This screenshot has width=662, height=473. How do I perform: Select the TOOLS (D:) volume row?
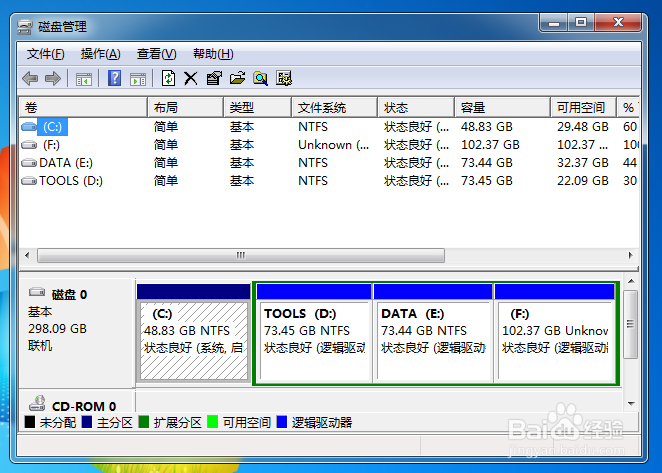(x=329, y=181)
